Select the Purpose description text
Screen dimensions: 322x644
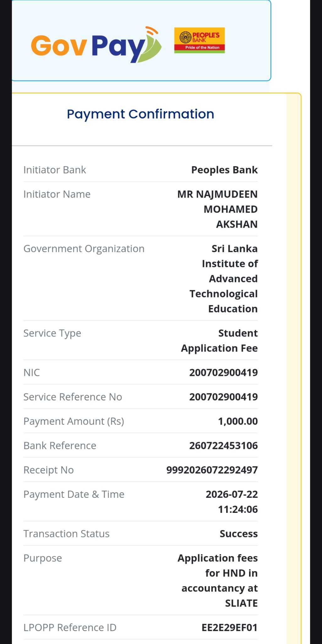pyautogui.click(x=218, y=580)
